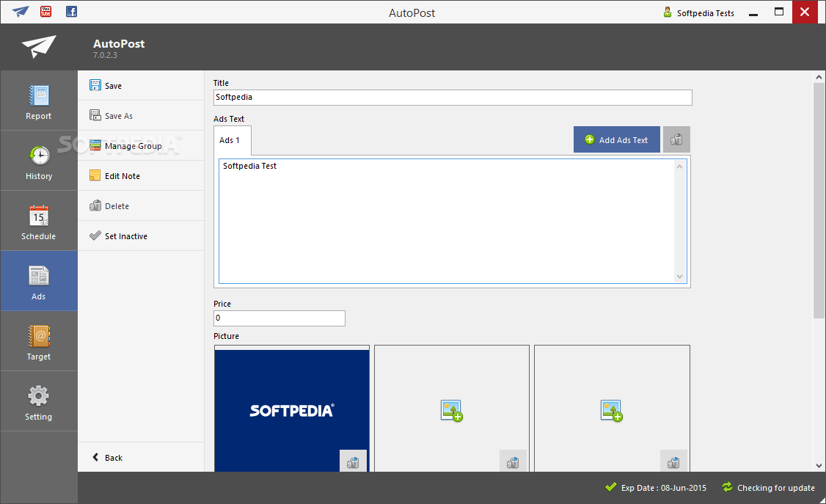The width and height of the screenshot is (826, 504).
Task: Add an image to the second picture slot
Action: click(x=451, y=411)
